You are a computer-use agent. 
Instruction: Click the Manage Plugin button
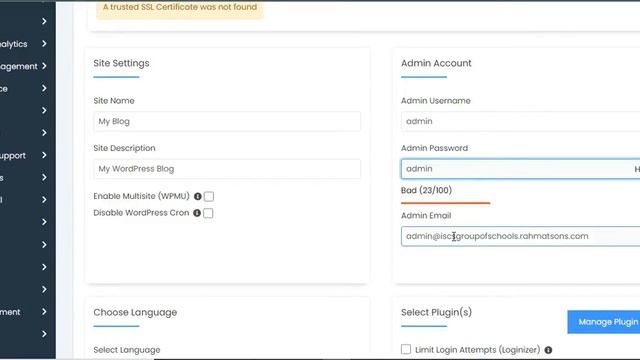pos(604,322)
